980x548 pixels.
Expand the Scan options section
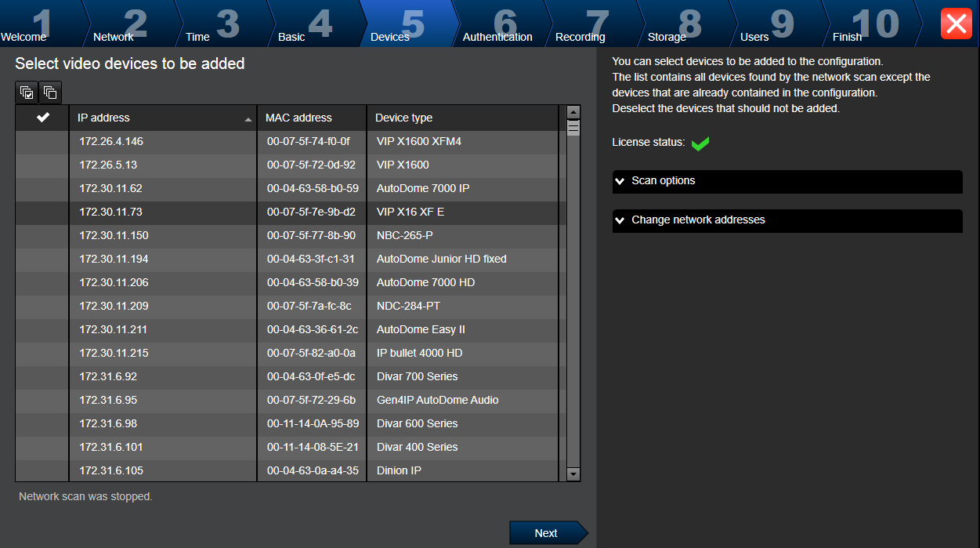tap(787, 181)
